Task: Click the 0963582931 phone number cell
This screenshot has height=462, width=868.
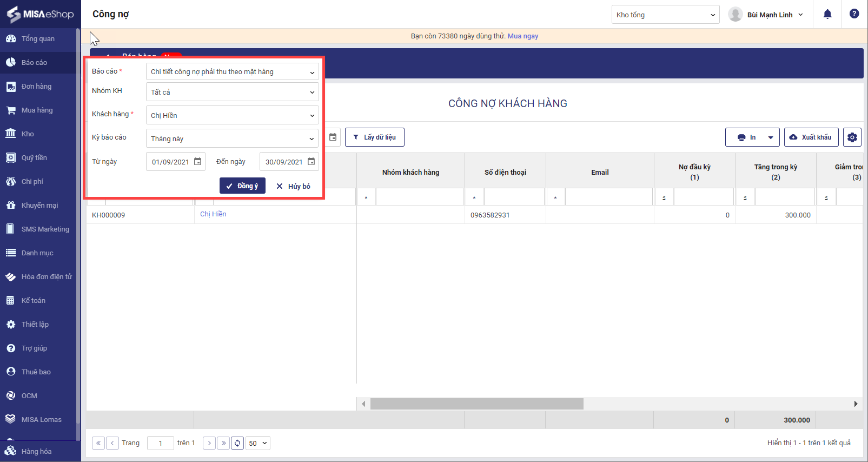Action: coord(505,215)
